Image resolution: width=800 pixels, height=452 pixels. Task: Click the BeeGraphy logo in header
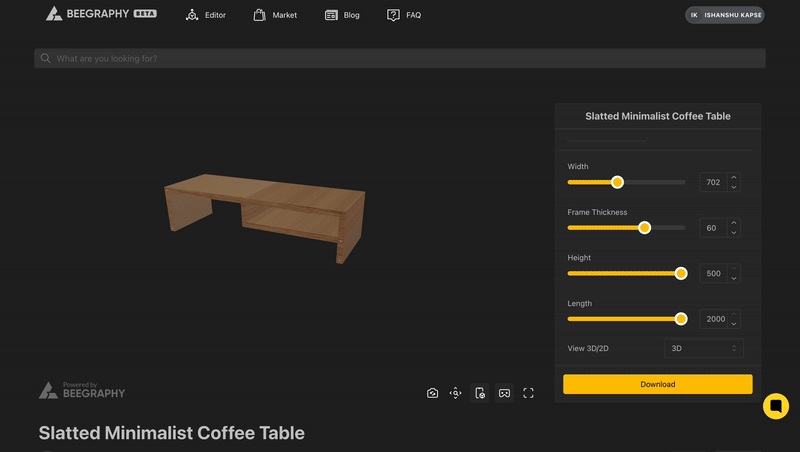point(101,14)
